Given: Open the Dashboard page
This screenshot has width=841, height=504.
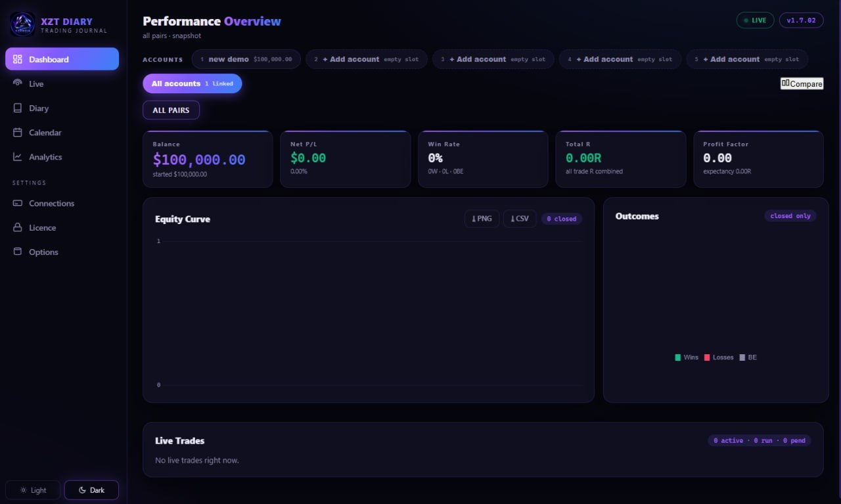Looking at the screenshot, I should click(62, 59).
